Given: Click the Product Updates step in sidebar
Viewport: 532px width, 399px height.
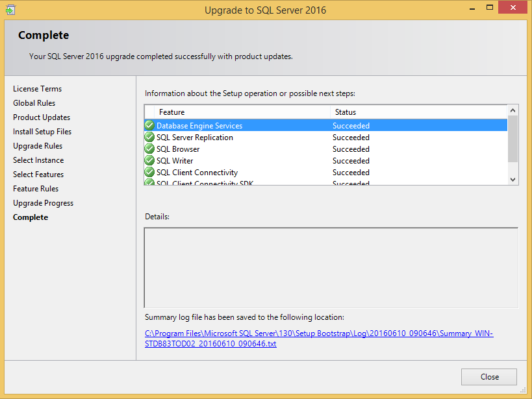Looking at the screenshot, I should (42, 117).
